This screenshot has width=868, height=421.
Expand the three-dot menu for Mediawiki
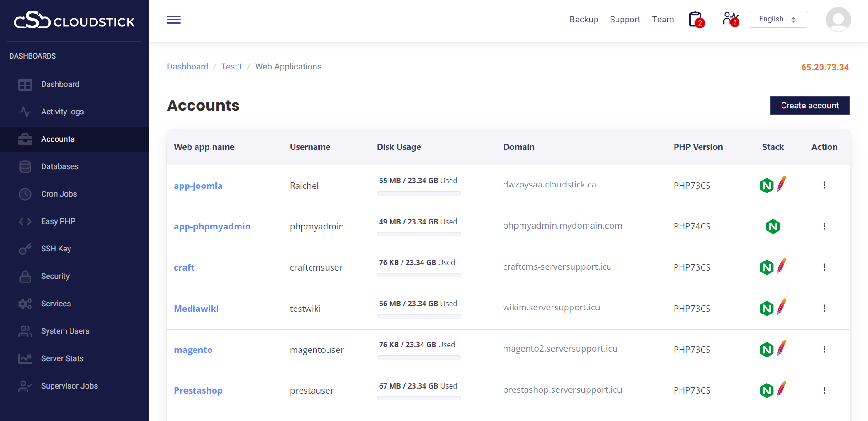(824, 309)
